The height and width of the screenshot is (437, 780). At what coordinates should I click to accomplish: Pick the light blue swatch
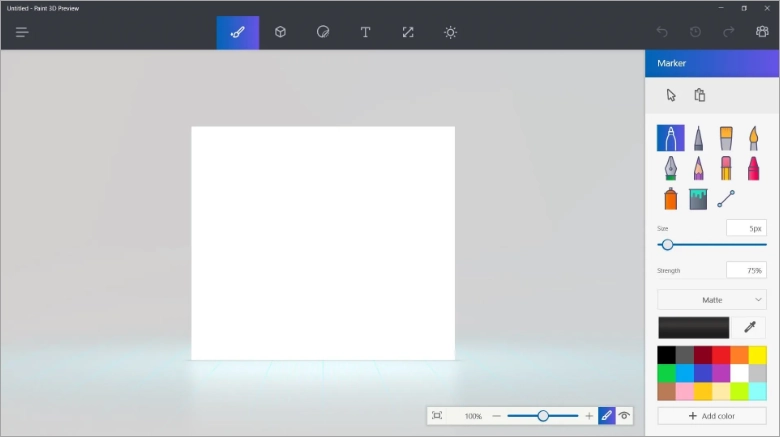point(684,373)
